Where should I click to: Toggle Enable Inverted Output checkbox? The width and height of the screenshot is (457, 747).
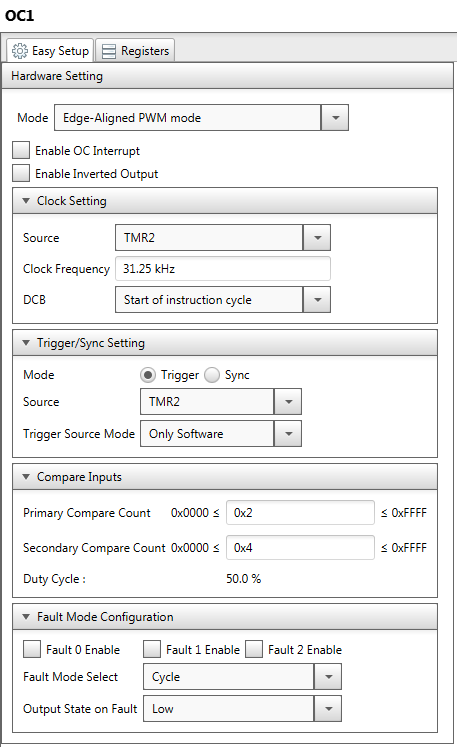point(21,173)
